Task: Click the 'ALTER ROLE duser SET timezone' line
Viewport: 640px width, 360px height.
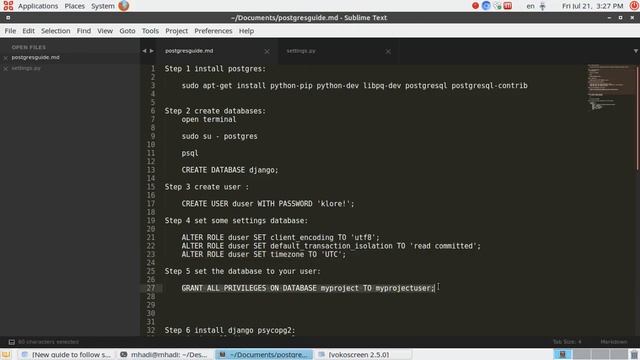Action: (264, 254)
